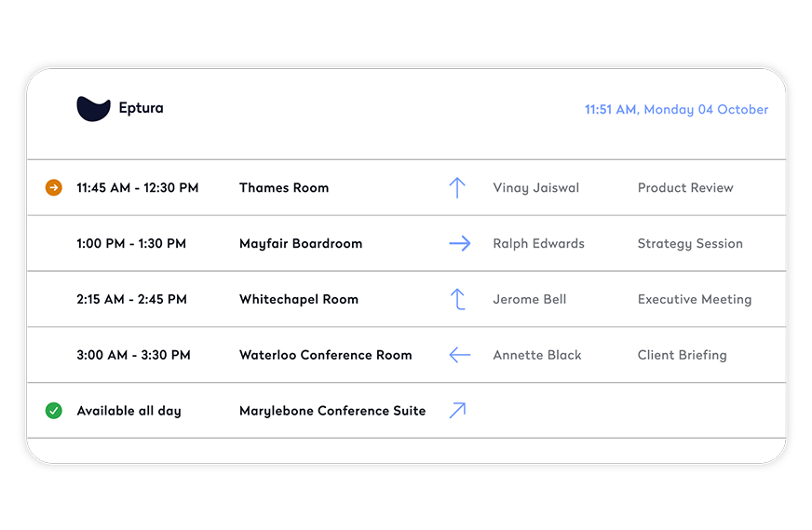Select Marylebone Conference Suite
Screen dimensions: 812x530
(x=332, y=411)
